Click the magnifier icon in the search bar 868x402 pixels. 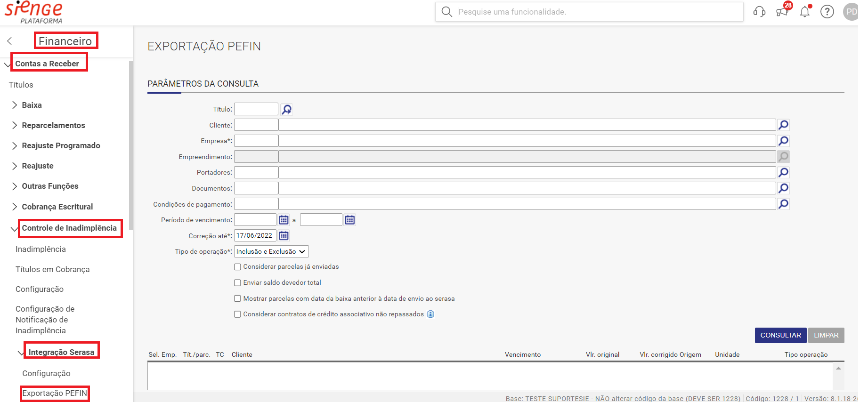(446, 12)
